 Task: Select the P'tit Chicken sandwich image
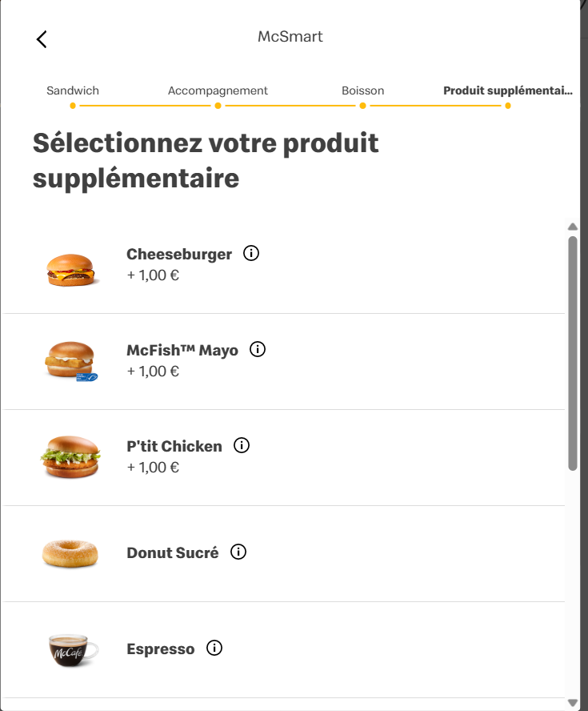pos(70,457)
